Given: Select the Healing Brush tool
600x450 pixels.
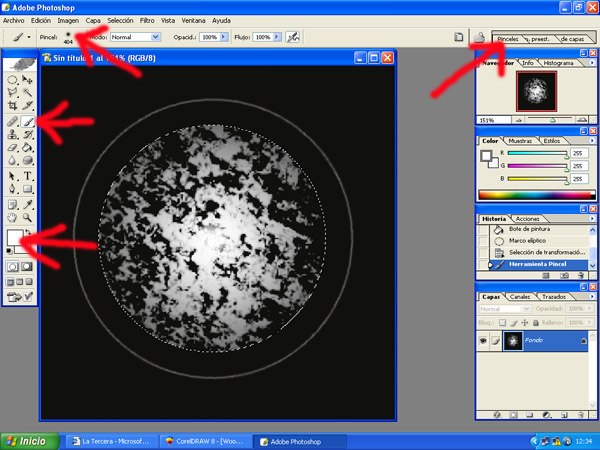Looking at the screenshot, I should point(12,122).
